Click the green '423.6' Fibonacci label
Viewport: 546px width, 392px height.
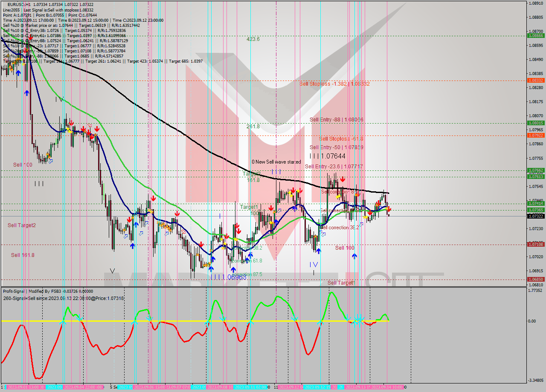[253, 39]
